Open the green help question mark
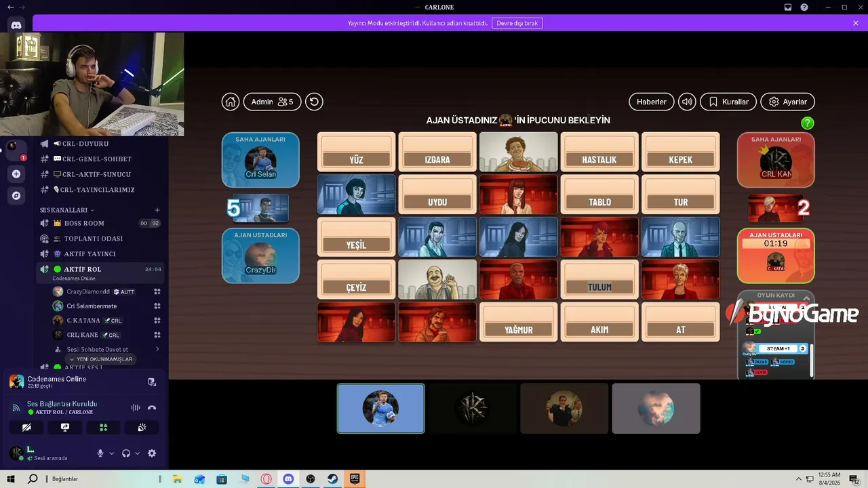The width and height of the screenshot is (868, 488). tap(807, 123)
